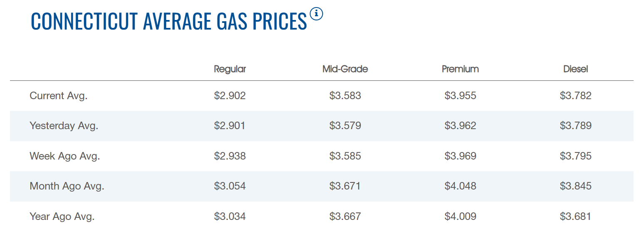644x237 pixels.
Task: Click the current premium price $3.955
Action: click(x=460, y=96)
